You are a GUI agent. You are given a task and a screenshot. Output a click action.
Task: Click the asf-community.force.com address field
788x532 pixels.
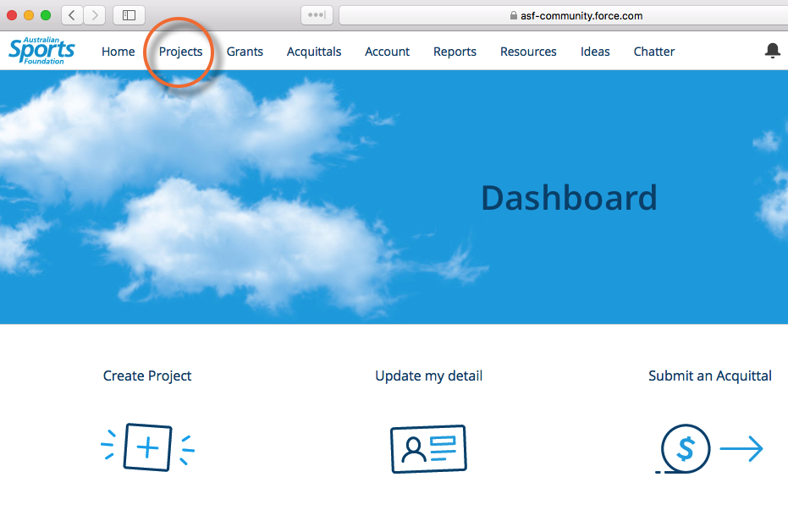point(564,15)
